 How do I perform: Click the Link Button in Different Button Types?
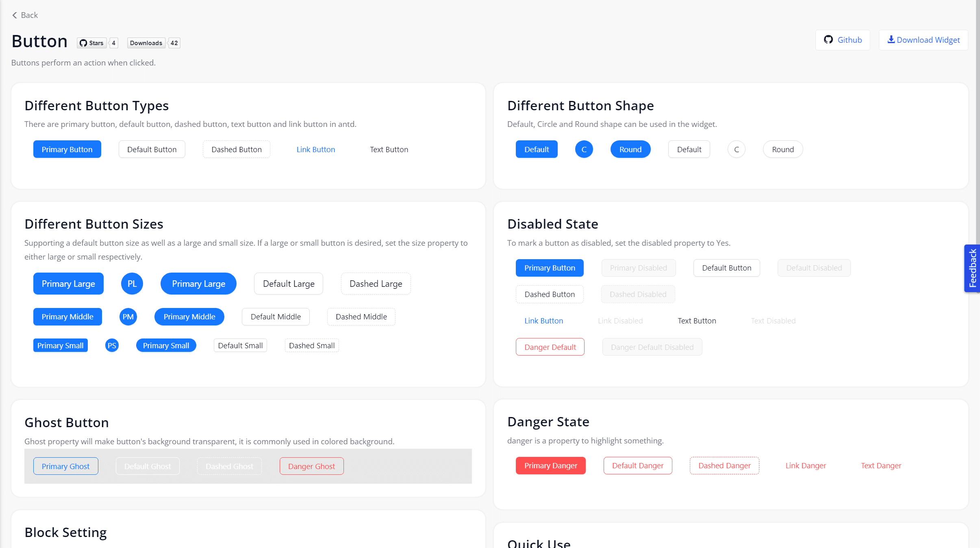[315, 149]
